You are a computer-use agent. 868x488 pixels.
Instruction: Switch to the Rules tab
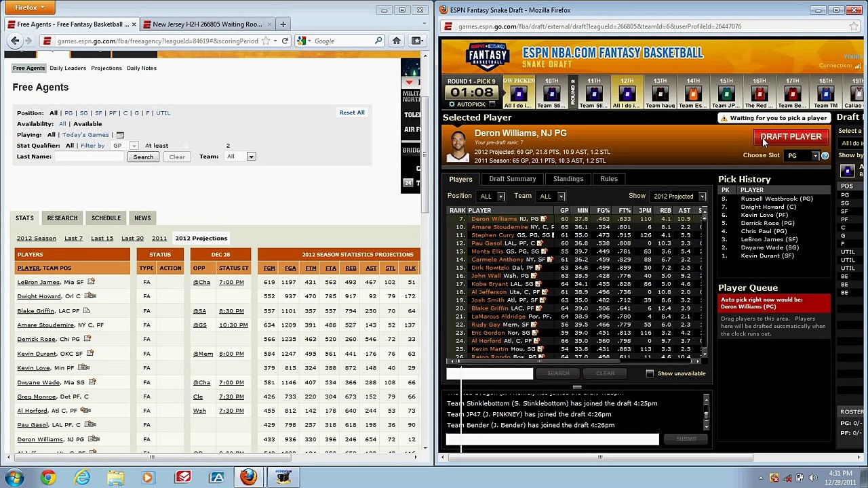coord(609,179)
